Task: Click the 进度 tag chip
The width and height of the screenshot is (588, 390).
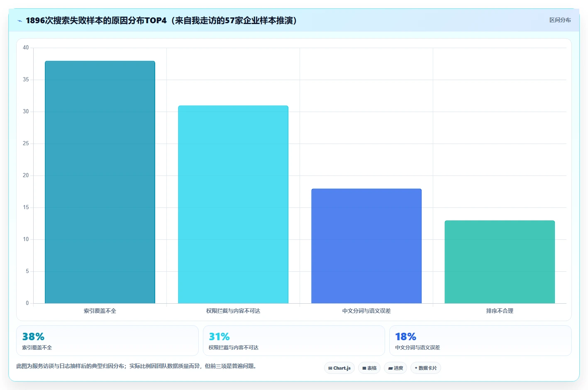Action: (395, 368)
